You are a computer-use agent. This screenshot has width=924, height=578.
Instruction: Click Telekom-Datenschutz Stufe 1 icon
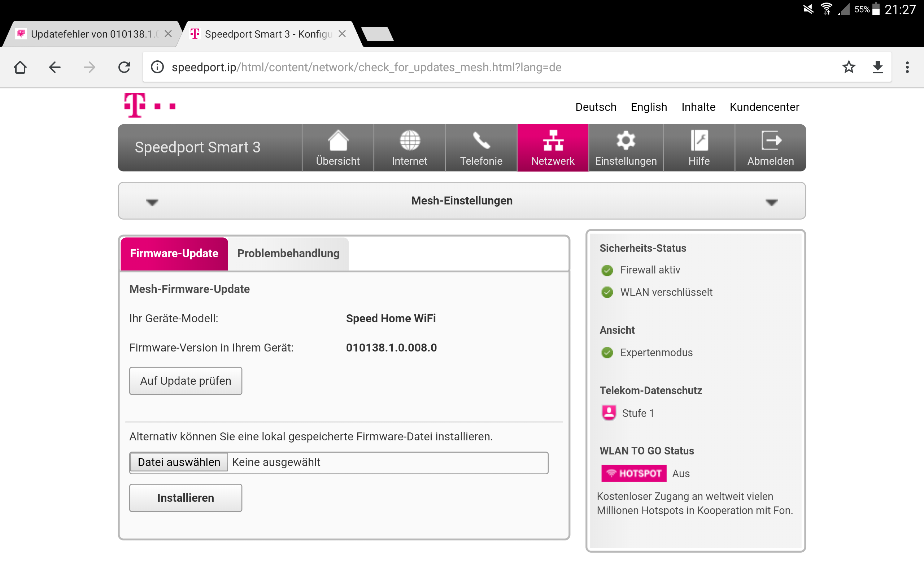pyautogui.click(x=609, y=413)
